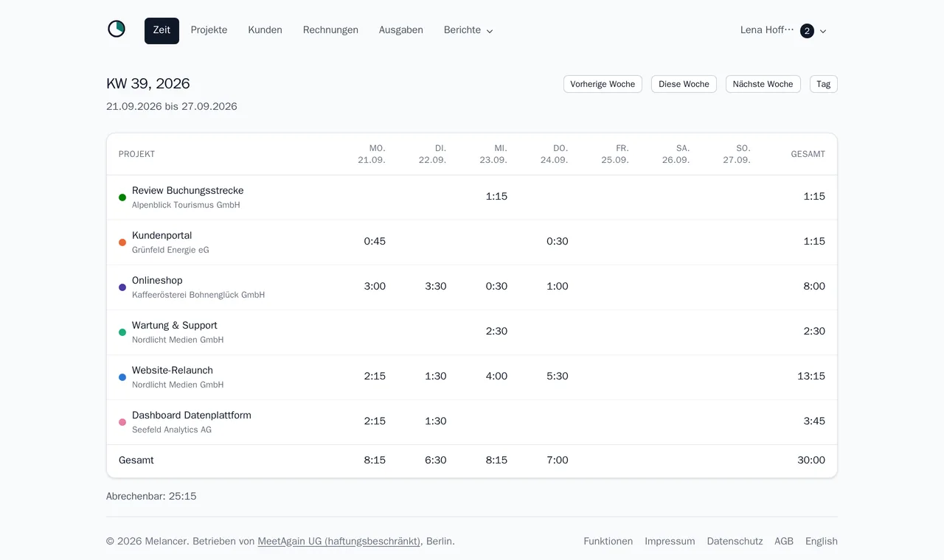Viewport: 944px width, 560px height.
Task: Click the teal dot for Wartung & Support
Action: coord(122,332)
